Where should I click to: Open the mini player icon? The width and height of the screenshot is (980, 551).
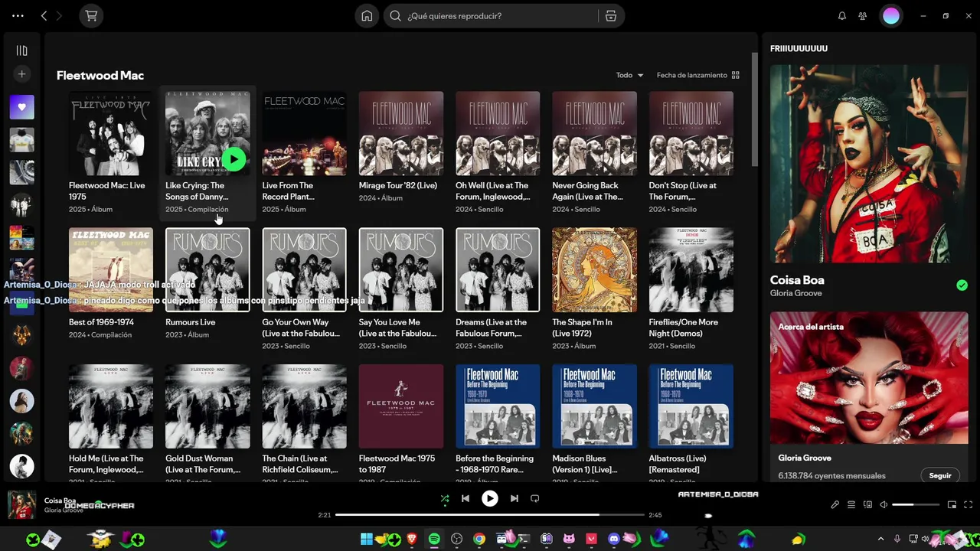coord(952,505)
